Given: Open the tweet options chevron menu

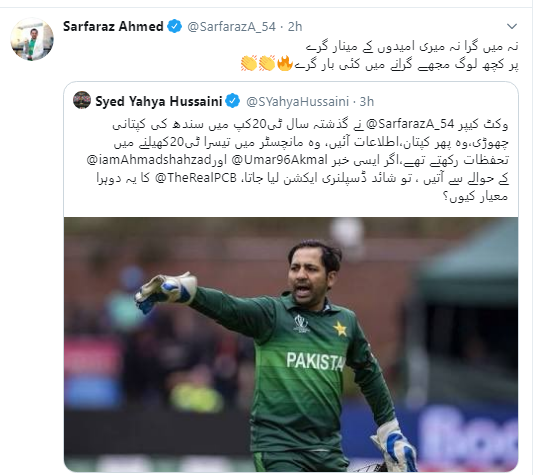Looking at the screenshot, I should (x=512, y=26).
